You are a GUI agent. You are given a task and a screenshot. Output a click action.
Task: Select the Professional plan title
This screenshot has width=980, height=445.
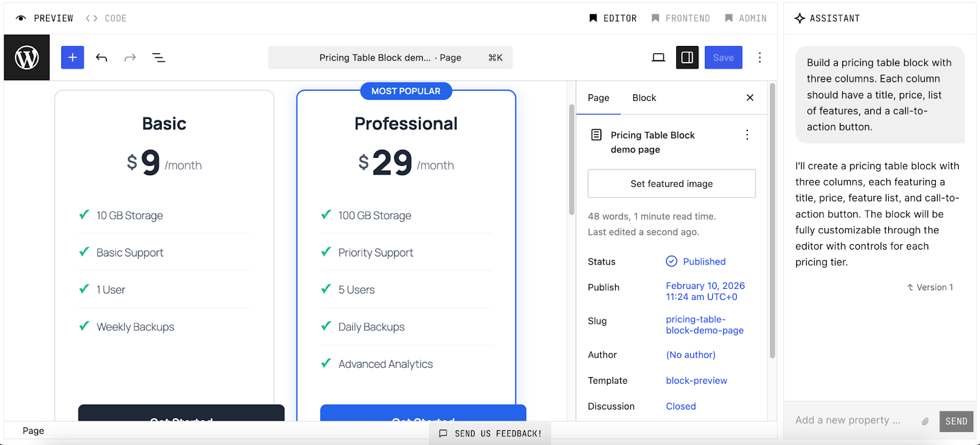(x=406, y=124)
